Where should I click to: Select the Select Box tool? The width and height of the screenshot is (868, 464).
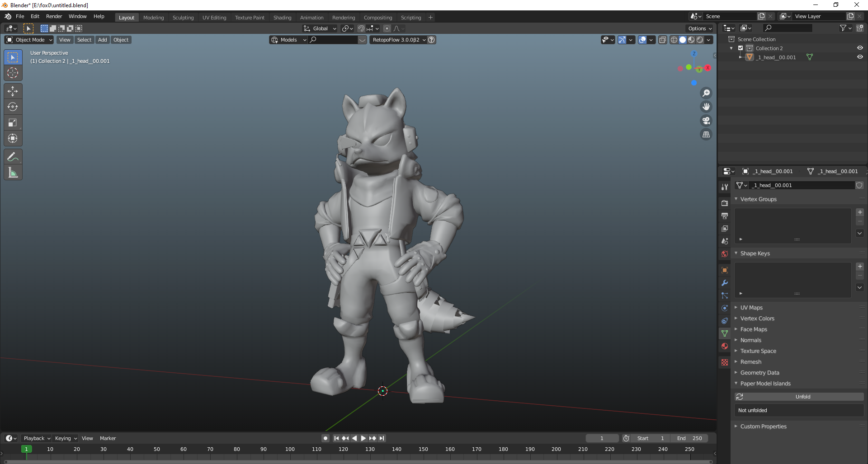pos(13,57)
